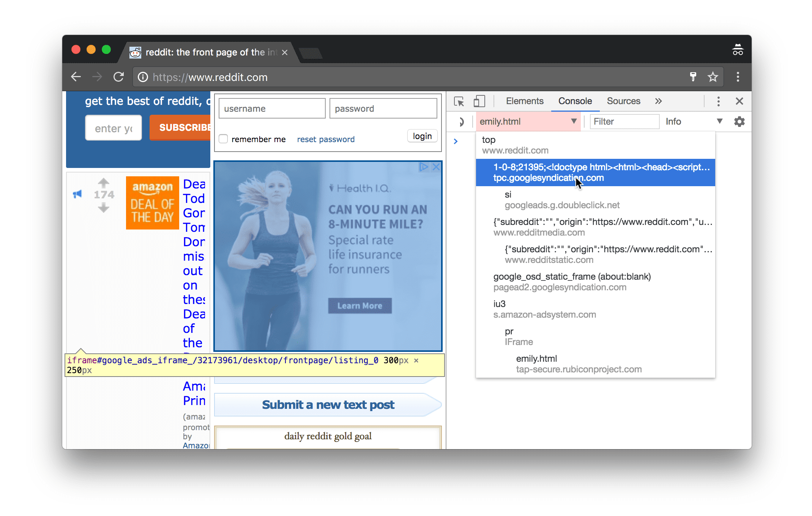Click the customize DevTools menu icon
The width and height of the screenshot is (812, 516).
(x=718, y=101)
